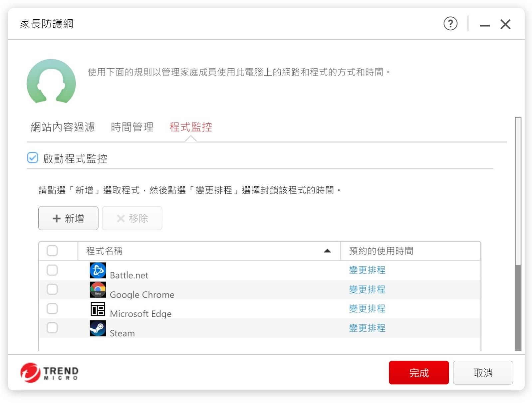Image resolution: width=532 pixels, height=403 pixels.
Task: Click the Microsoft Edge app icon
Action: point(98,309)
